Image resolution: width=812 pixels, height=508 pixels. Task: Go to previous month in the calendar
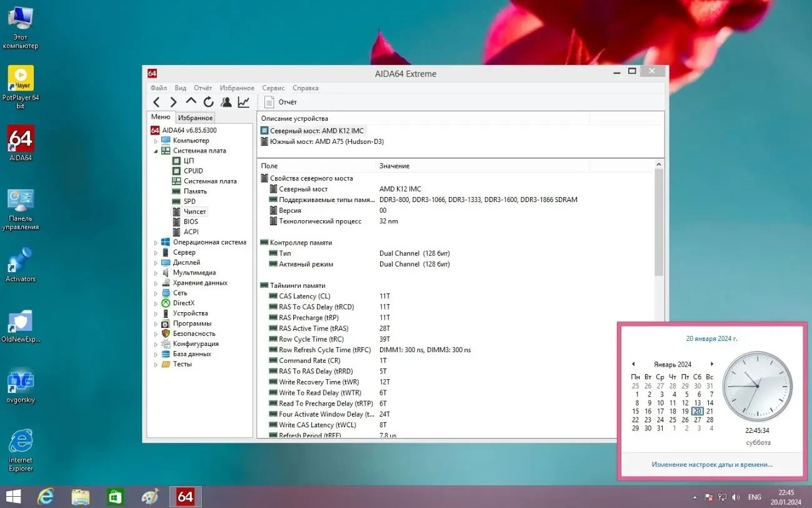633,363
